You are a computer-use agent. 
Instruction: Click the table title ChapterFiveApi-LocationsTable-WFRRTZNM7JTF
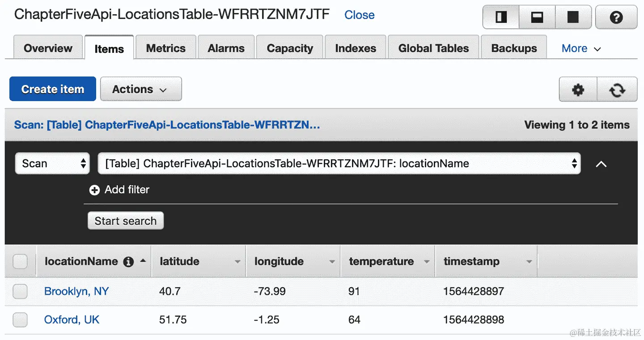coord(172,14)
